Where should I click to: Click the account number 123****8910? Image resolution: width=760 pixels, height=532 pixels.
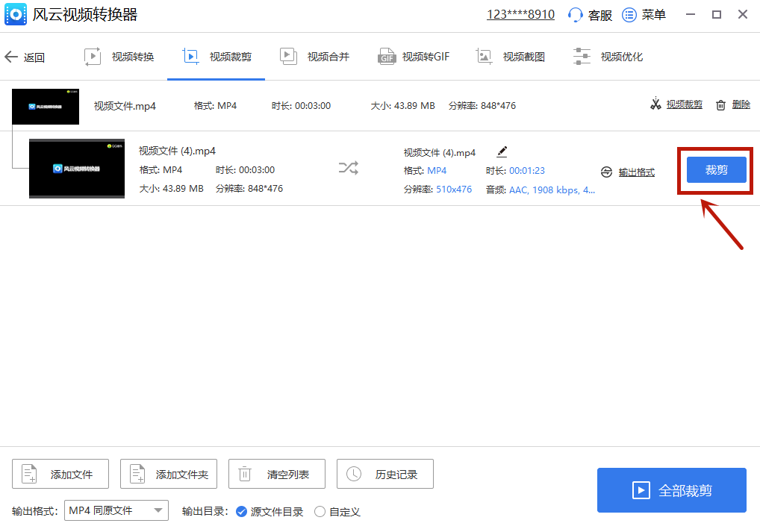coord(520,14)
